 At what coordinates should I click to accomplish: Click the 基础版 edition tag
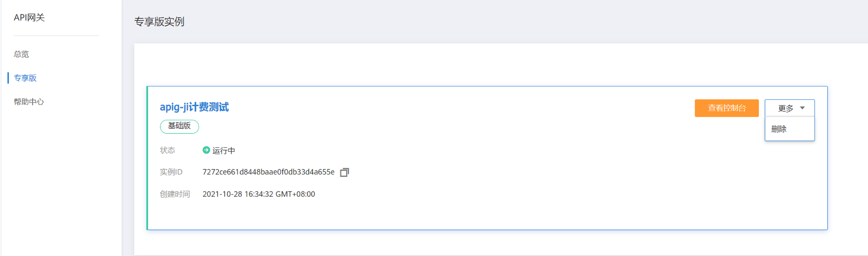click(179, 126)
